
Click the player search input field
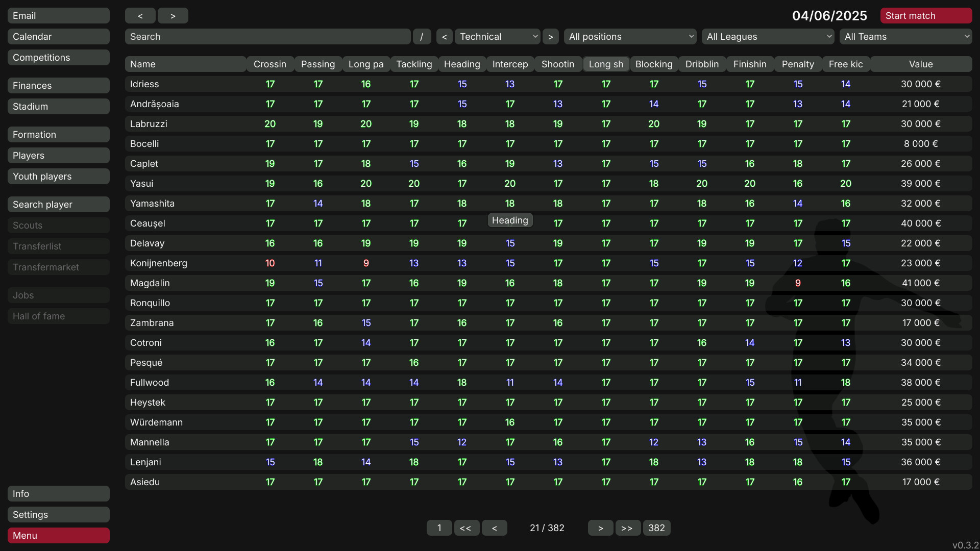[x=267, y=37]
